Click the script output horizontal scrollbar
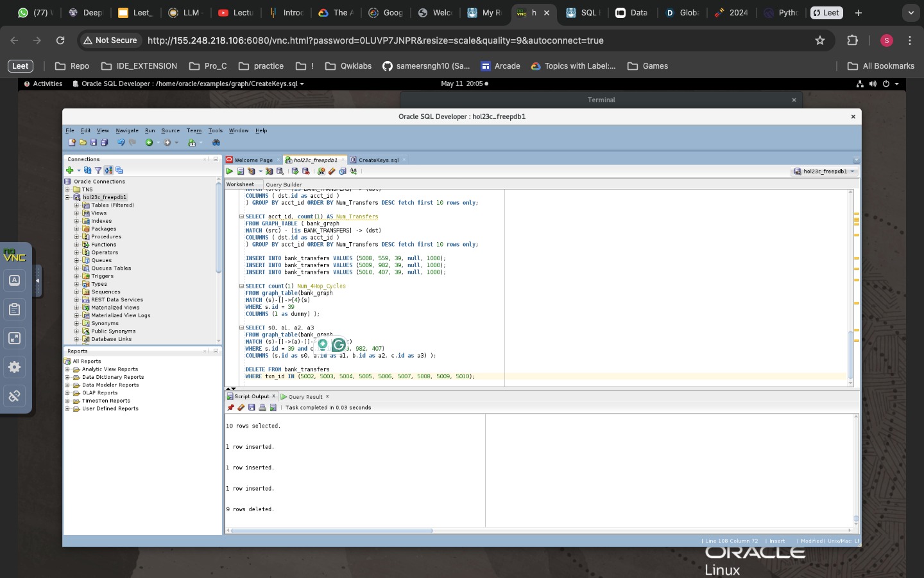 pos(332,531)
